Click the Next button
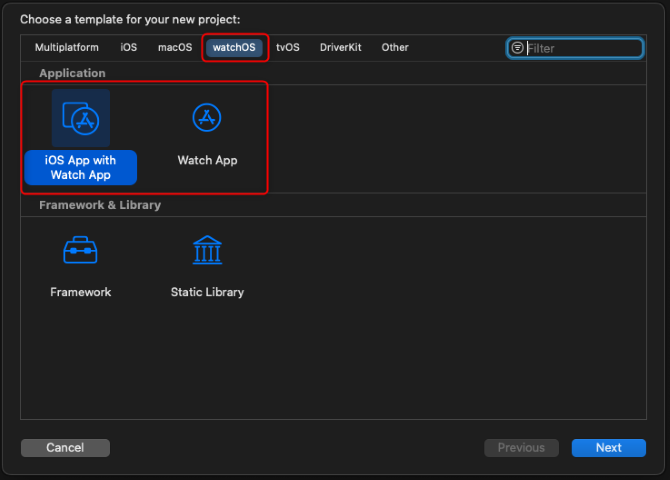 [x=608, y=448]
